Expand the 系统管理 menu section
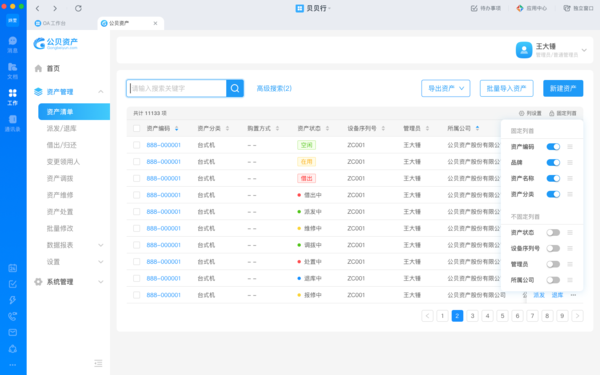 101,282
